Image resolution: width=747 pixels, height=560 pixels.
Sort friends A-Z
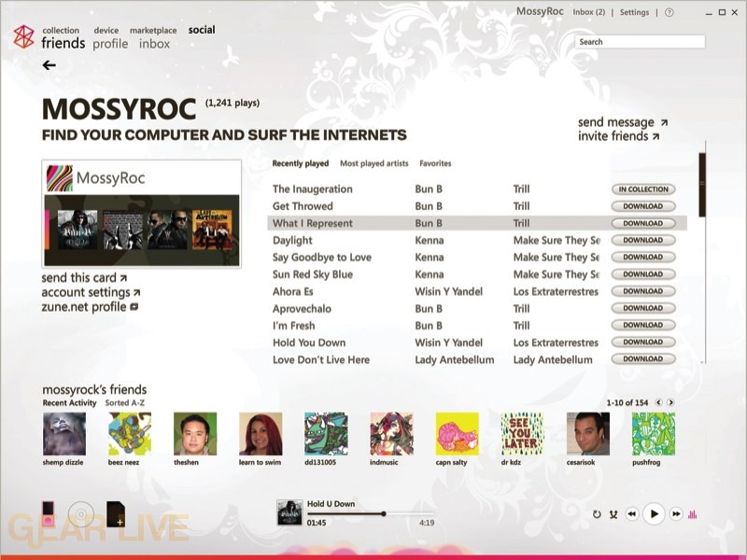click(125, 403)
